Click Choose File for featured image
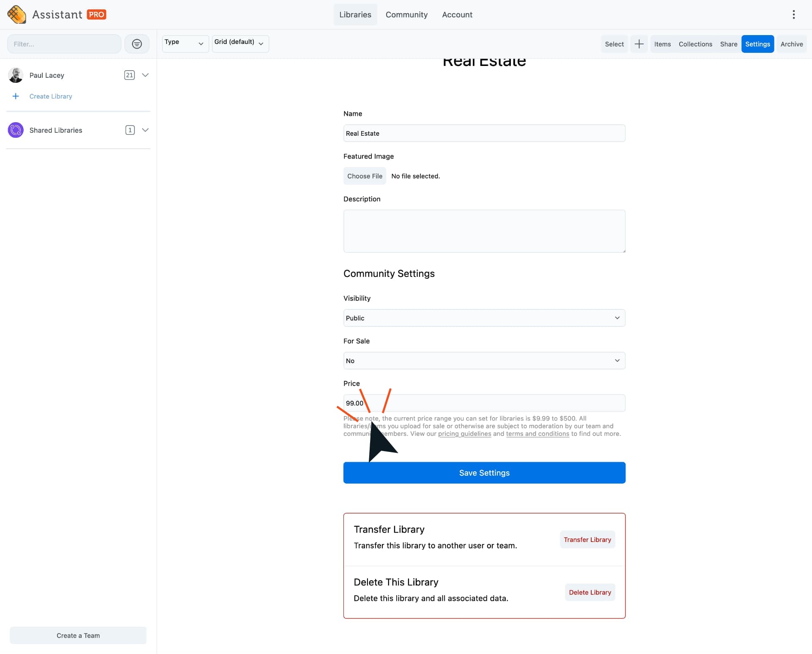 (x=365, y=176)
